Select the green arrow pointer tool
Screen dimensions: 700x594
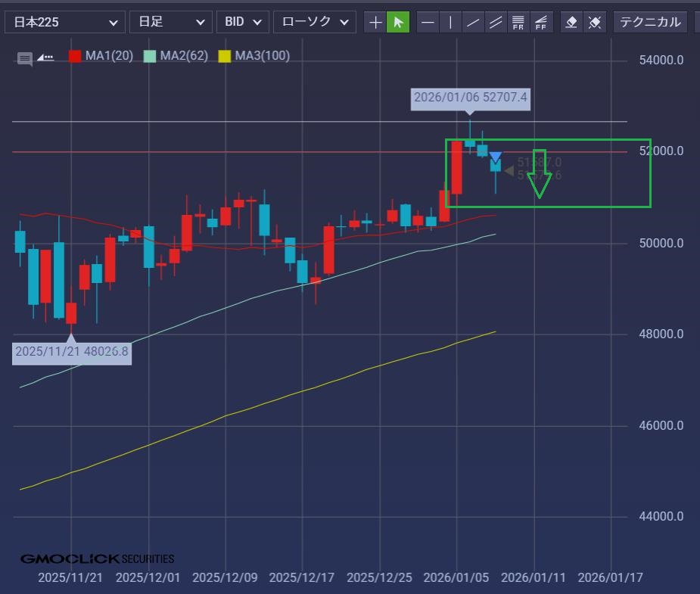pos(398,22)
